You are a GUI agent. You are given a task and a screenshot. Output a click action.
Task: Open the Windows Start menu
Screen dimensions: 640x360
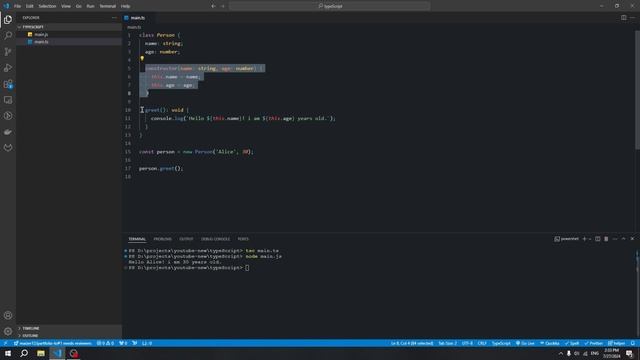coord(8,353)
